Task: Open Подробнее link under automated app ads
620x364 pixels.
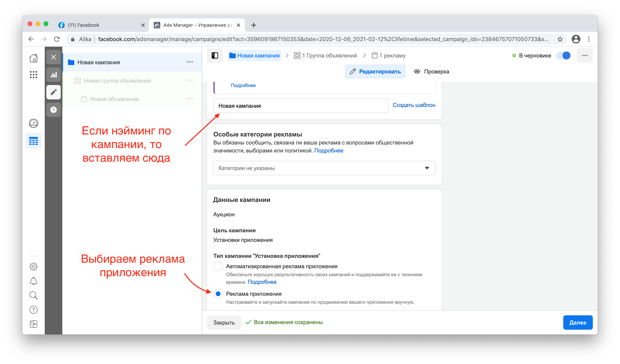Action: tap(262, 282)
